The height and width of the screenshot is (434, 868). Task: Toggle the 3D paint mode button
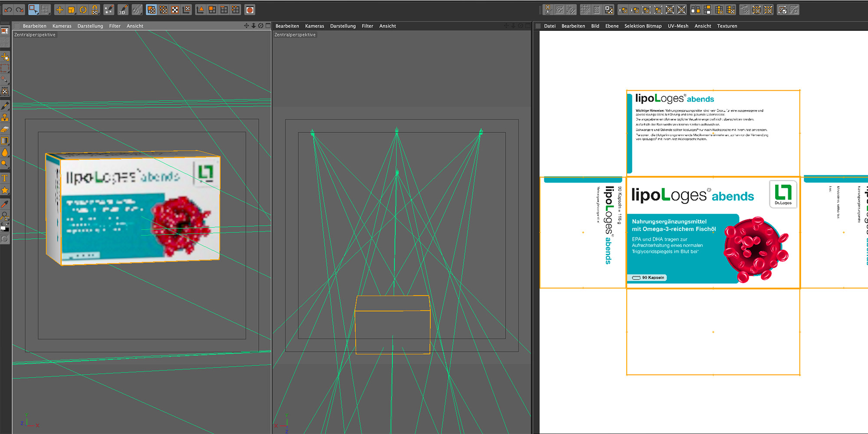[123, 10]
